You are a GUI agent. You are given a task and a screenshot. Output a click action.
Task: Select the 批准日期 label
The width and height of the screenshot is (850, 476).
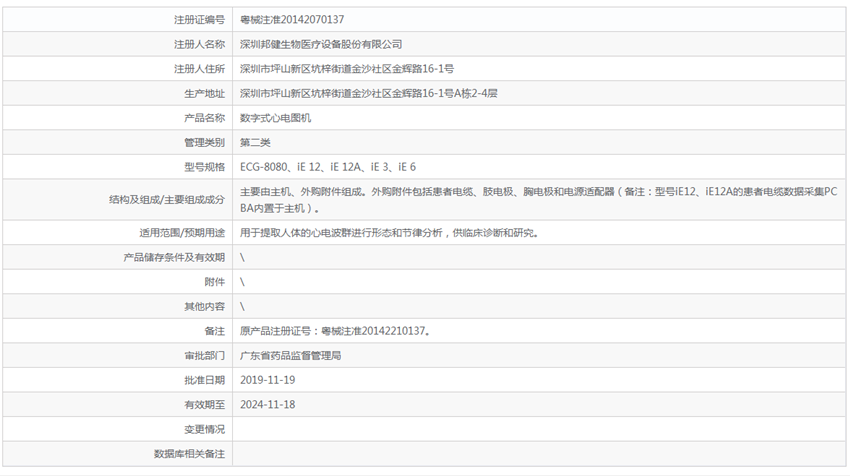204,380
